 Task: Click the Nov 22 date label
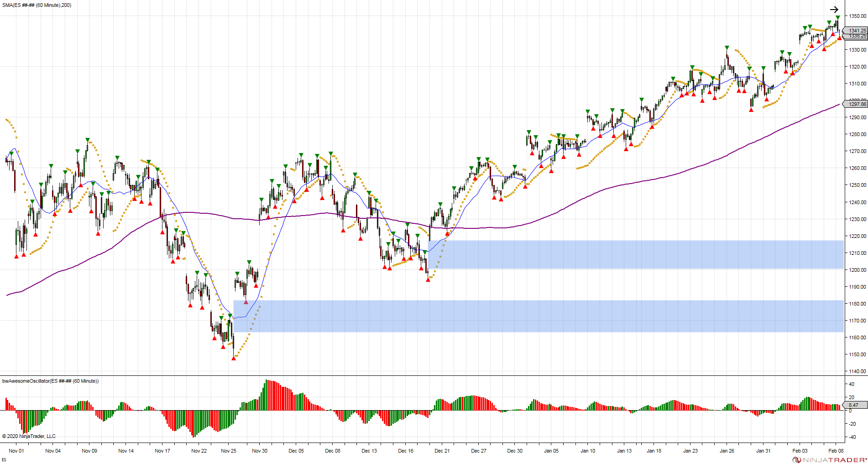pyautogui.click(x=199, y=451)
